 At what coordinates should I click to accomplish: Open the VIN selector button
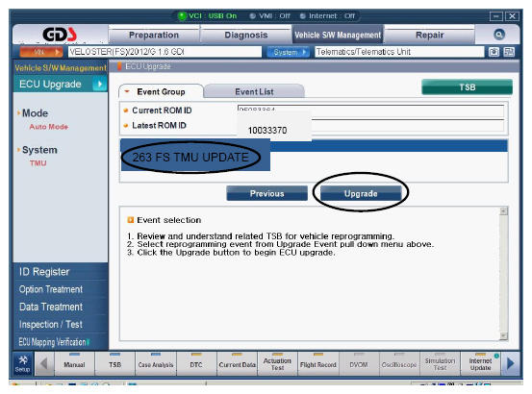click(41, 52)
